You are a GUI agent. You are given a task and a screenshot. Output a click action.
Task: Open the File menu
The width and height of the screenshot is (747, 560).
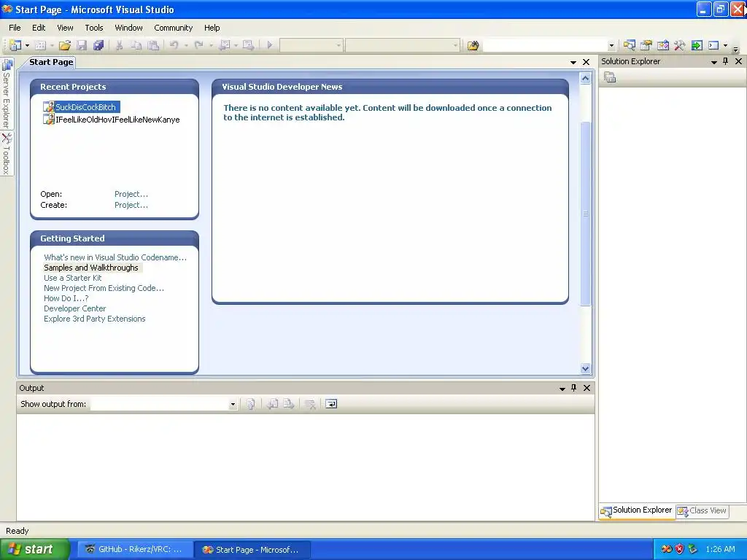point(15,28)
